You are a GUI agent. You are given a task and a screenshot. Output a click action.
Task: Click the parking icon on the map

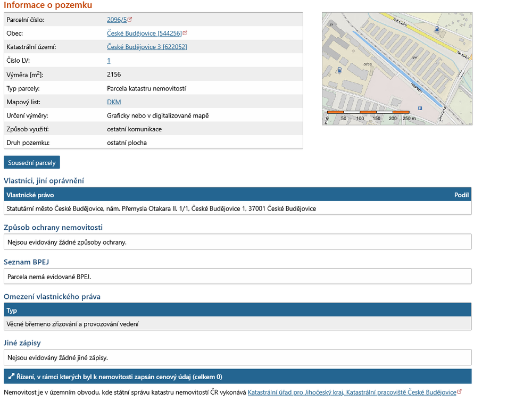(420, 108)
